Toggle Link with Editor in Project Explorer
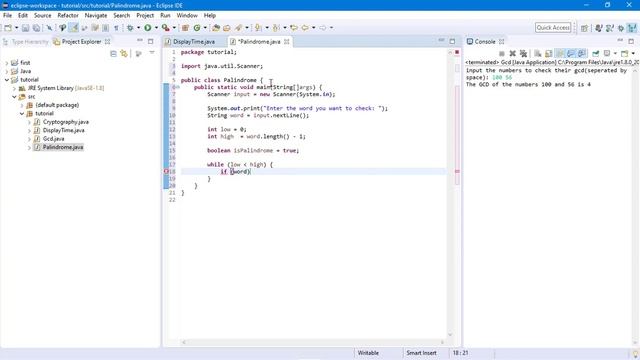The height and width of the screenshot is (360, 640). click(x=124, y=53)
